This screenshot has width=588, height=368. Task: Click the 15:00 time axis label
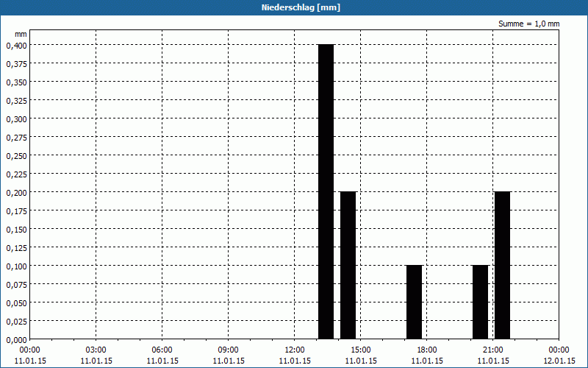[x=361, y=350]
